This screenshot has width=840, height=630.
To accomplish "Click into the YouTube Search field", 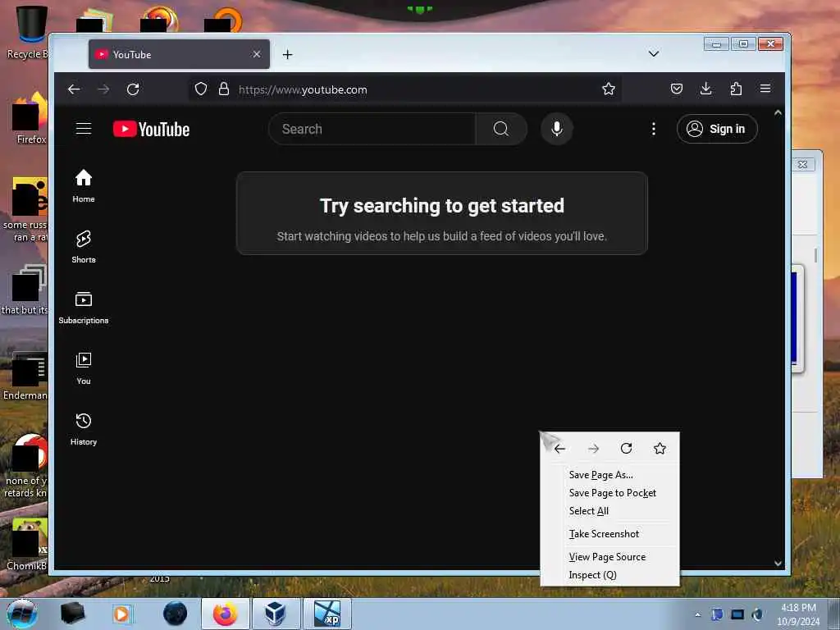I will pos(372,129).
